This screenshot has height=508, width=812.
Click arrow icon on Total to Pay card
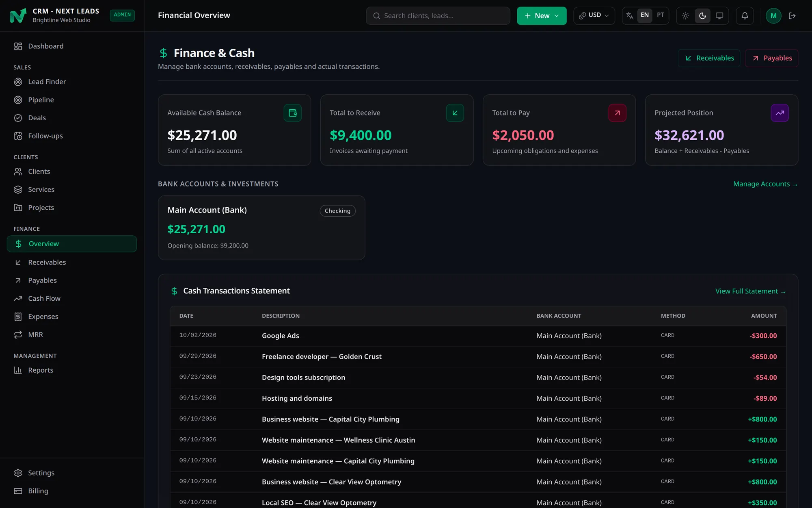pos(617,113)
